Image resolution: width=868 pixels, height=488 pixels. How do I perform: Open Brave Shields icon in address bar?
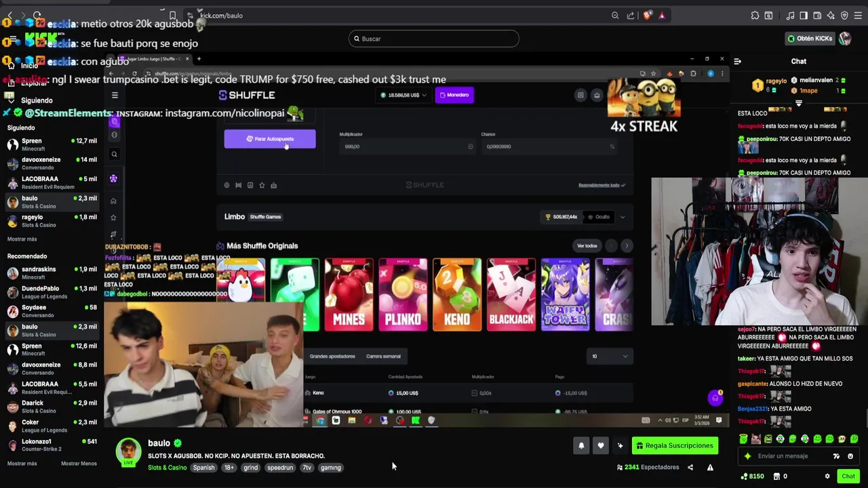pos(647,16)
